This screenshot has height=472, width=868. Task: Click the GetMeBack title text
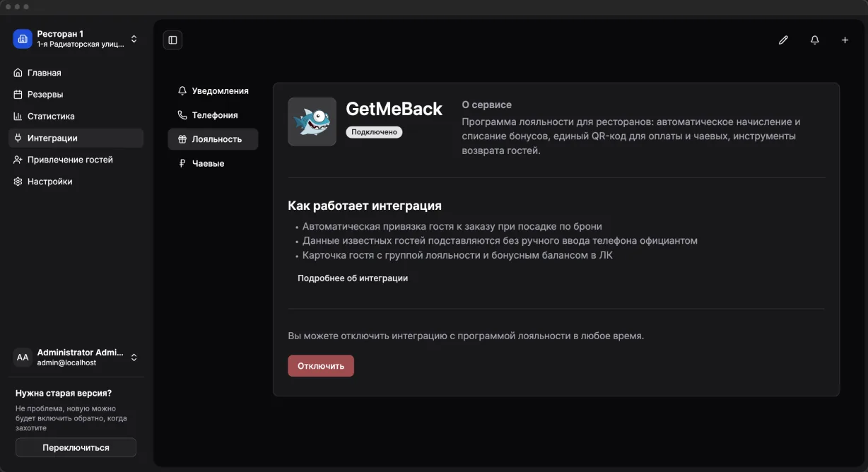pos(394,109)
